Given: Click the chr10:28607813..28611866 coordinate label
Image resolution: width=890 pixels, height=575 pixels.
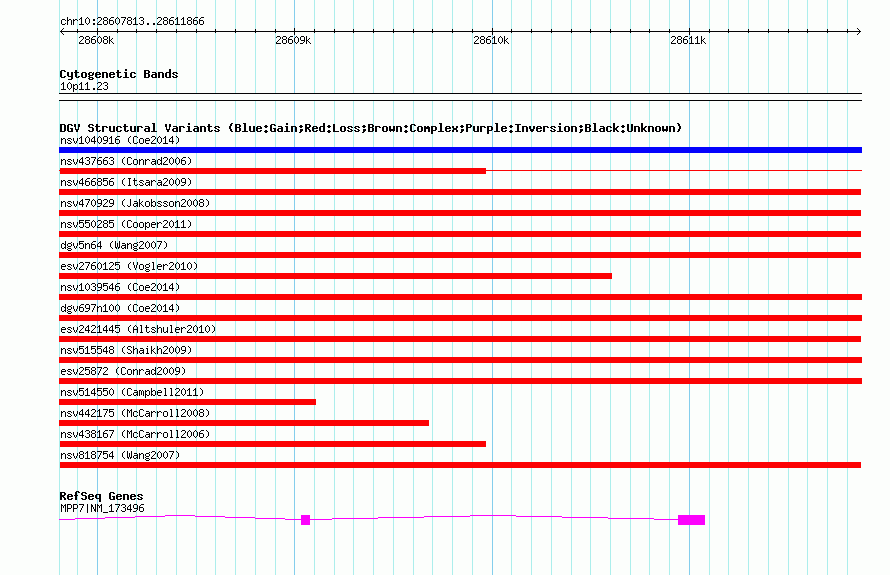Looking at the screenshot, I should 132,22.
